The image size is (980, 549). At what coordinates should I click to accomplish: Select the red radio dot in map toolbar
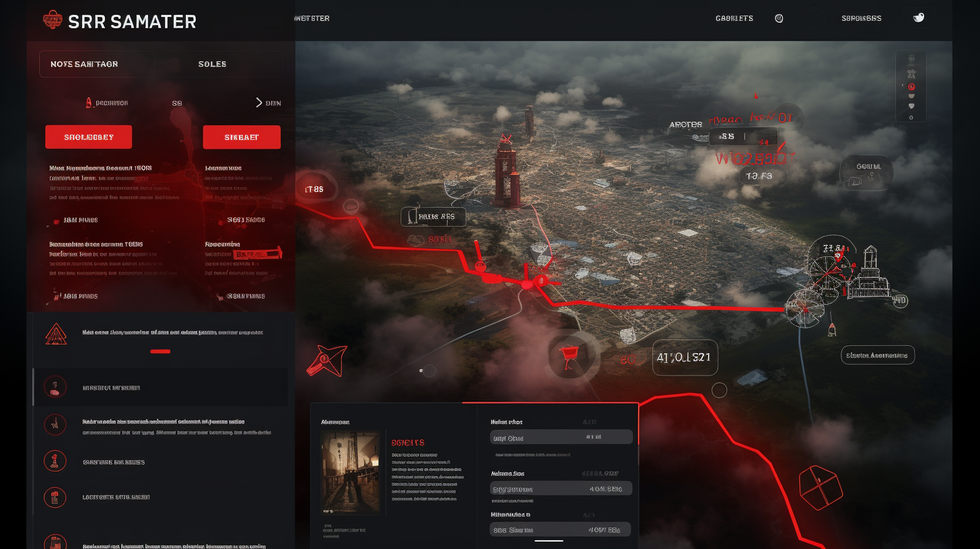click(x=911, y=87)
